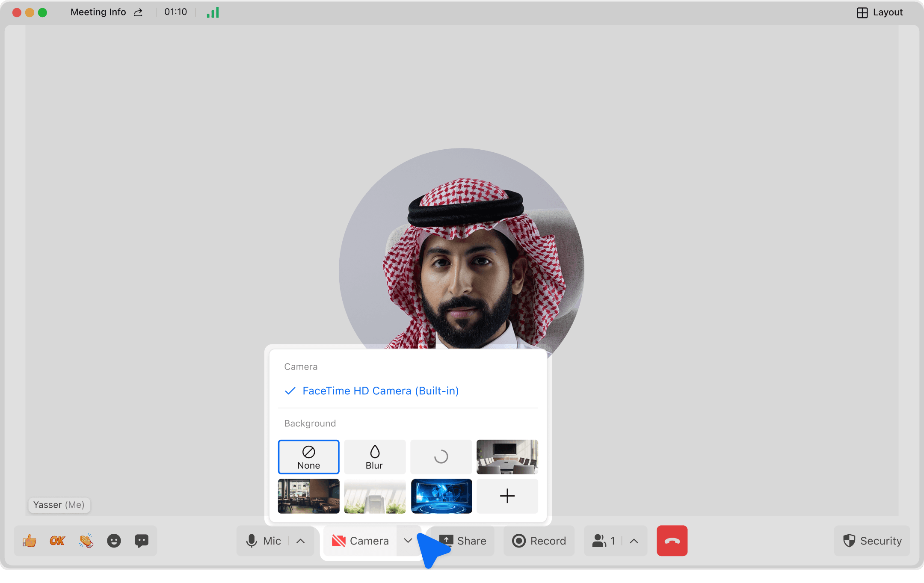Turn on the Camera button
The height and width of the screenshot is (583, 924).
[x=360, y=541]
